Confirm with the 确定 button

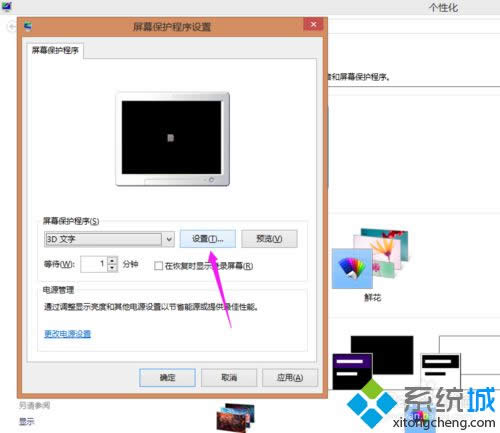pyautogui.click(x=167, y=377)
